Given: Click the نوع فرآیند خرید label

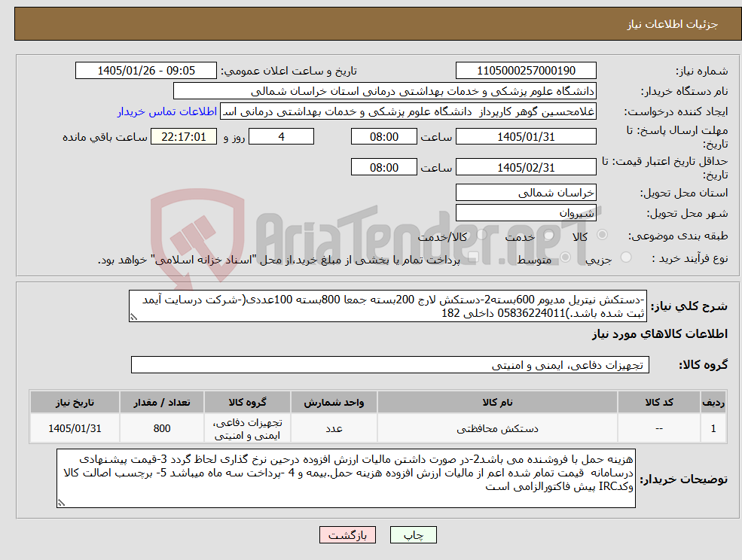Looking at the screenshot, I should point(690,258).
